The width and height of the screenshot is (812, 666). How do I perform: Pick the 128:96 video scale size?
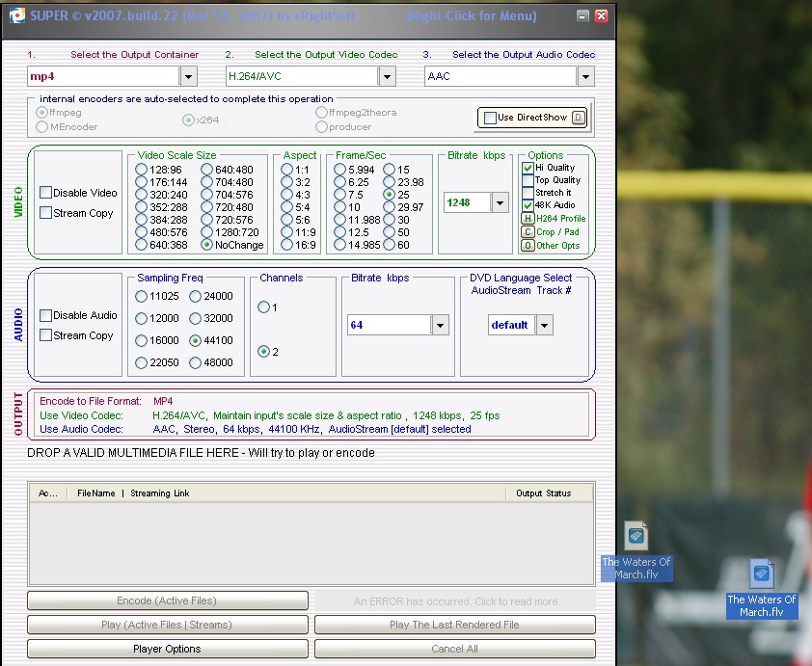click(x=141, y=170)
